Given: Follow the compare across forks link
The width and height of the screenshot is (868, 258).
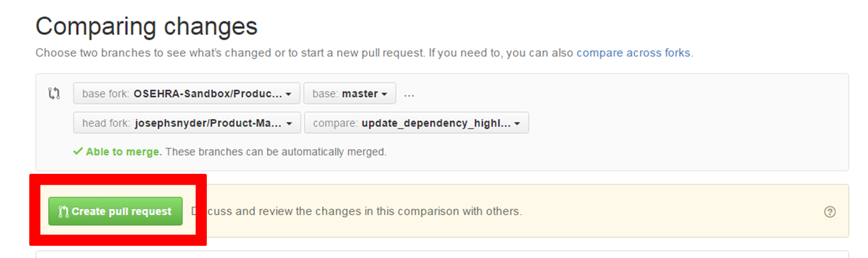Looking at the screenshot, I should pyautogui.click(x=633, y=52).
